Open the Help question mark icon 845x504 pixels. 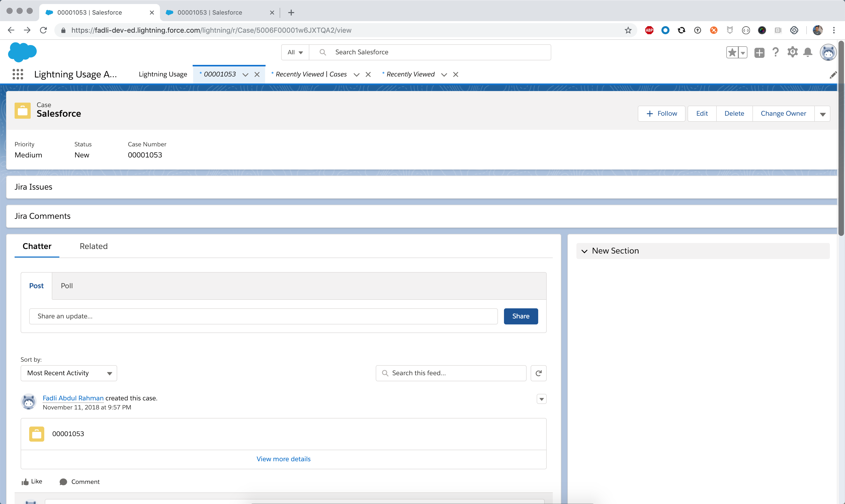coord(775,52)
